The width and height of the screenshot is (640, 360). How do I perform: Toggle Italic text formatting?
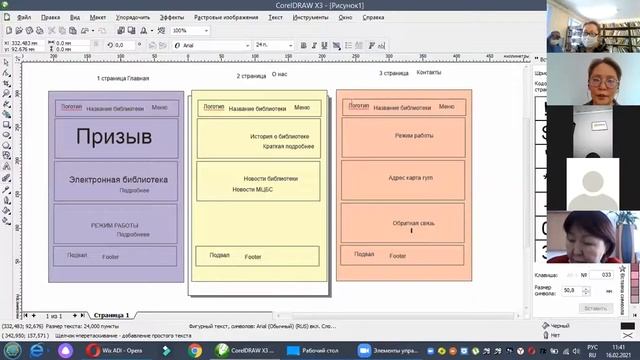[314, 46]
